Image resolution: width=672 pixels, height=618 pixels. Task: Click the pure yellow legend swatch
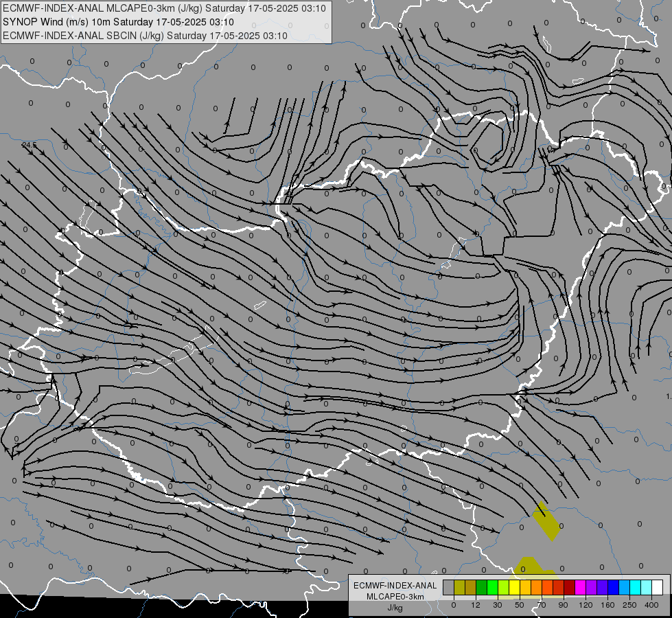514,588
